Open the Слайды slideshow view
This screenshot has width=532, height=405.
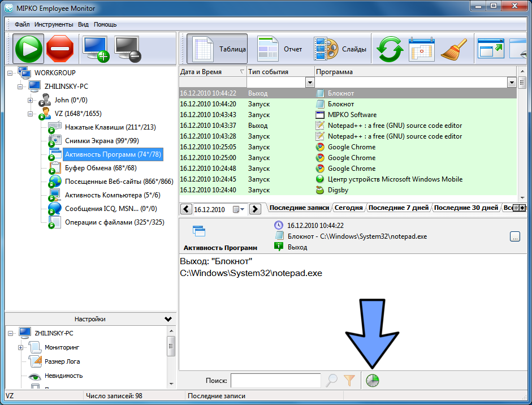(340, 49)
